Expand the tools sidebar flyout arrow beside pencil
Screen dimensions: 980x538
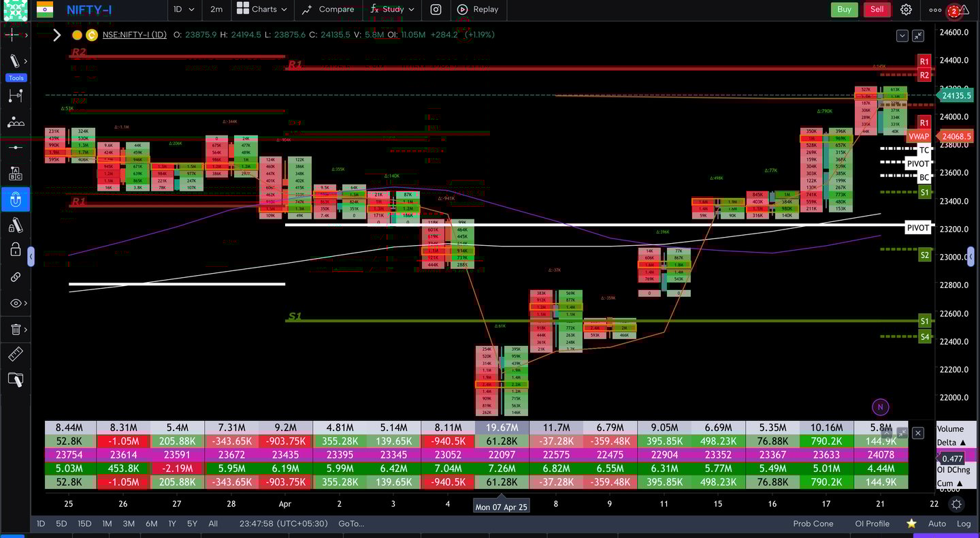(x=26, y=61)
